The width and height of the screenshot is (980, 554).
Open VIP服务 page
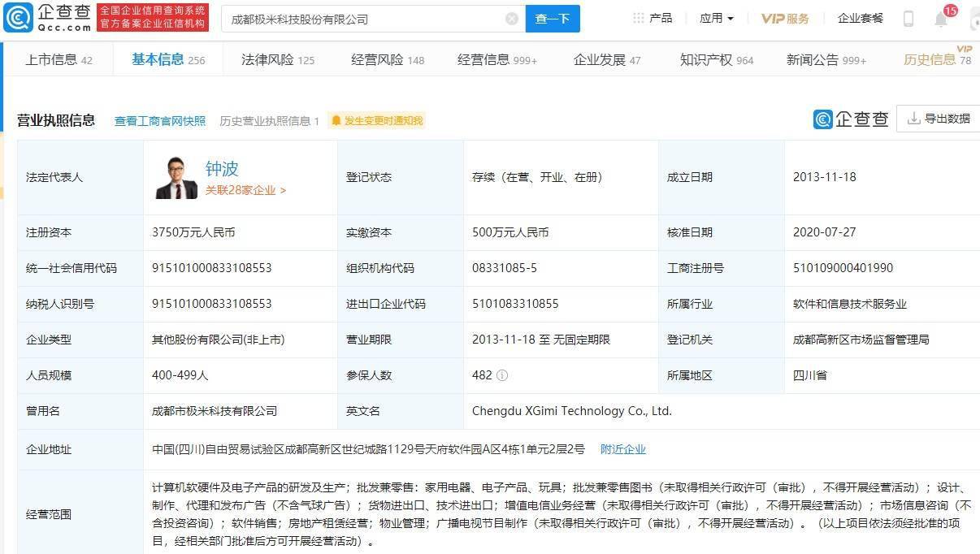785,18
